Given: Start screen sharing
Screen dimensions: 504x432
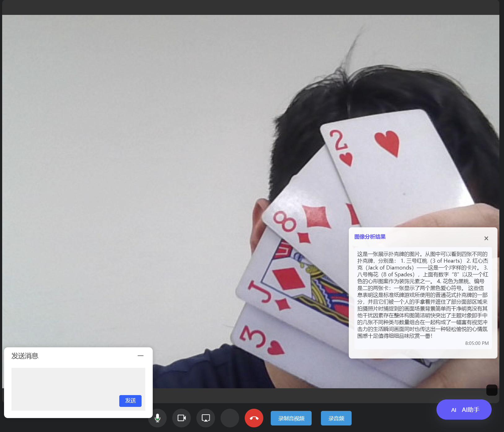Looking at the screenshot, I should point(206,418).
